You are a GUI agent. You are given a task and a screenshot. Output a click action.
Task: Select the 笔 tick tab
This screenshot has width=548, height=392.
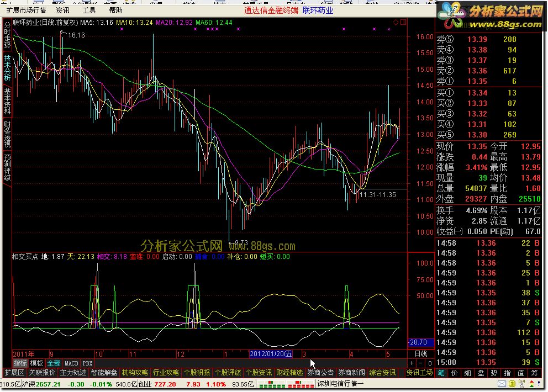(x=441, y=373)
